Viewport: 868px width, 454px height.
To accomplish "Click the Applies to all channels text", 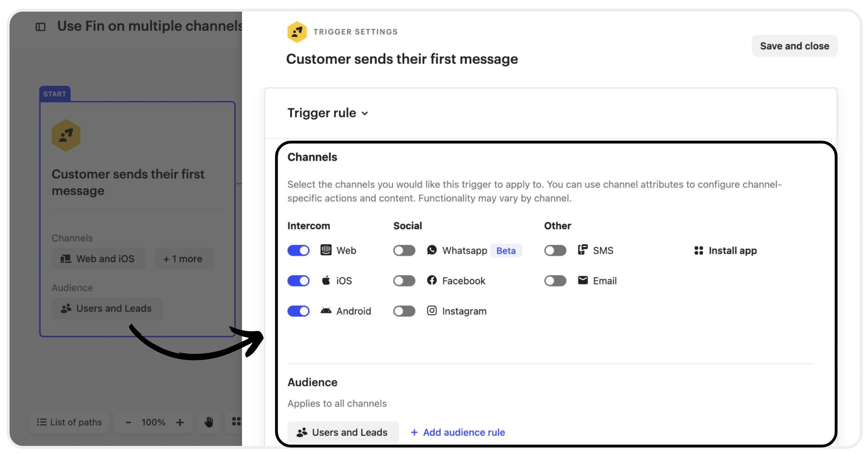I will (x=337, y=404).
